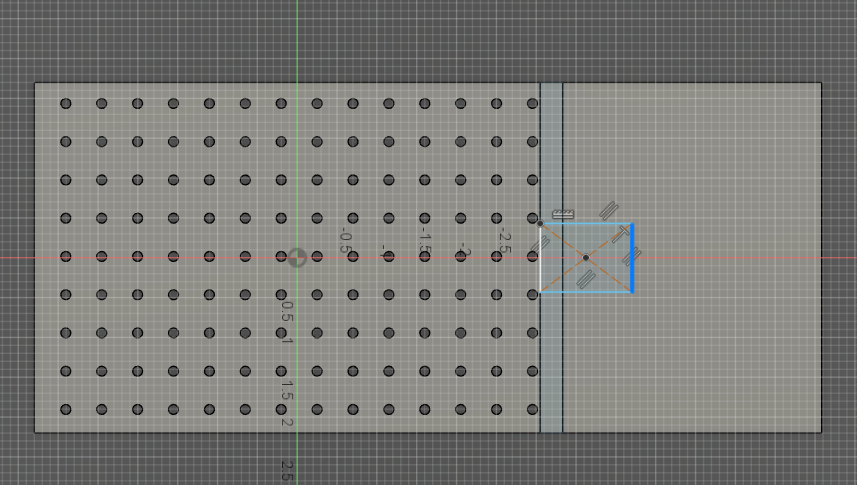Click the rectangle's center point
This screenshot has width=857, height=485.
[x=586, y=258]
